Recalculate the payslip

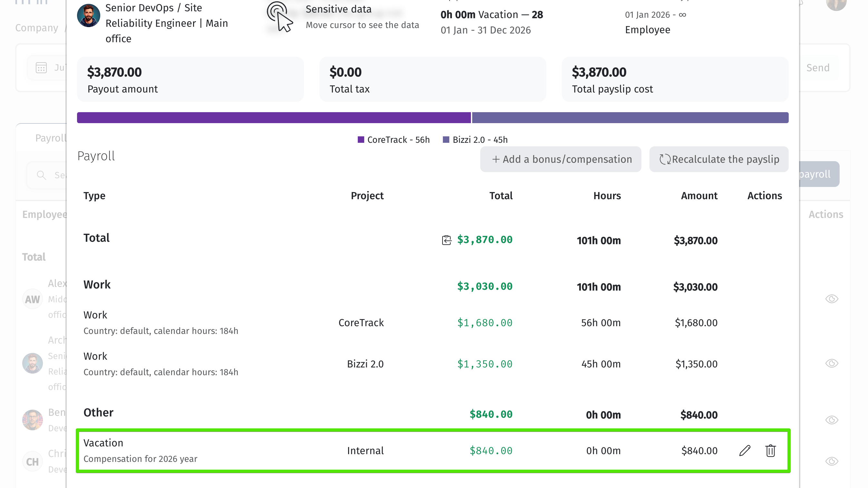pos(719,159)
